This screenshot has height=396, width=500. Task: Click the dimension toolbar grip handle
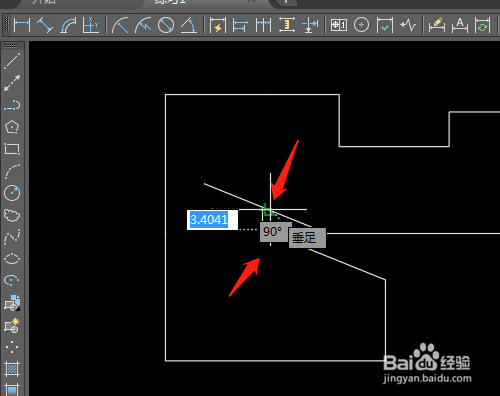coord(7,25)
